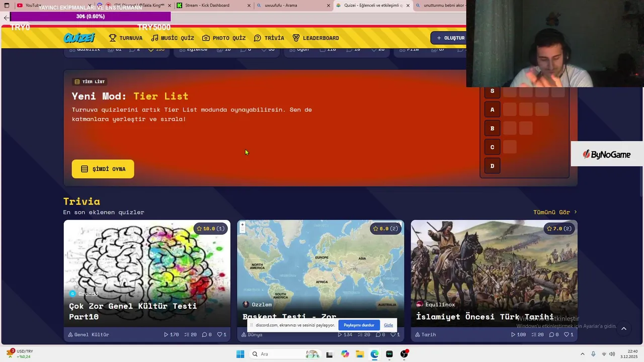Screen dimensions: 644x362
Task: Open the Music Quiz menu item
Action: [x=173, y=38]
